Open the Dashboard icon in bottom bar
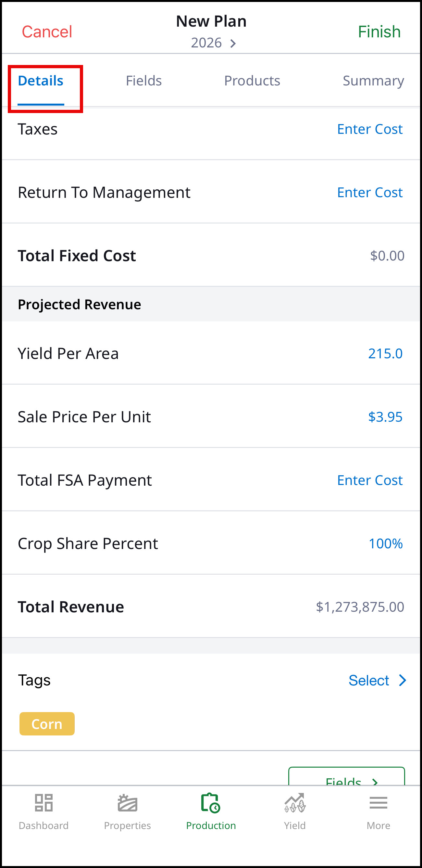 pos(43,803)
